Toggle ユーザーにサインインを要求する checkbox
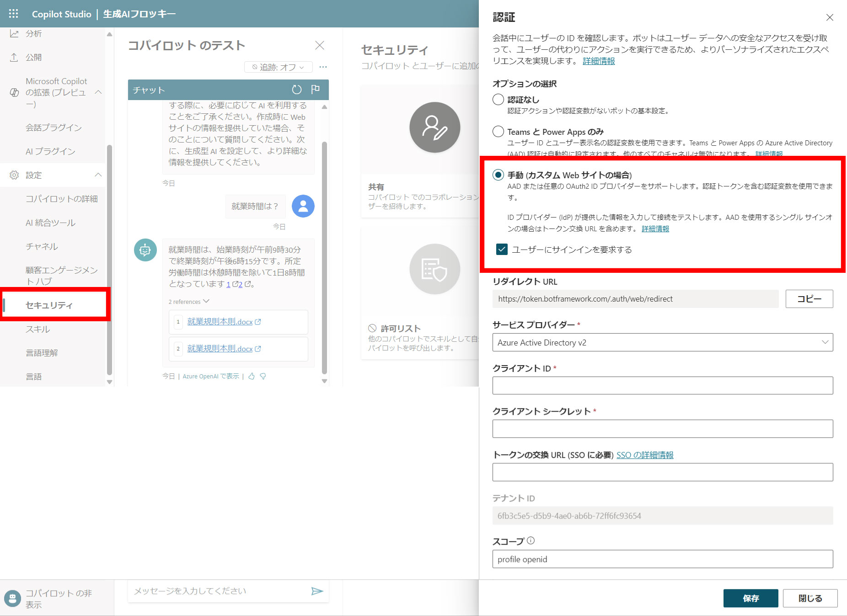This screenshot has height=616, width=847. tap(502, 250)
